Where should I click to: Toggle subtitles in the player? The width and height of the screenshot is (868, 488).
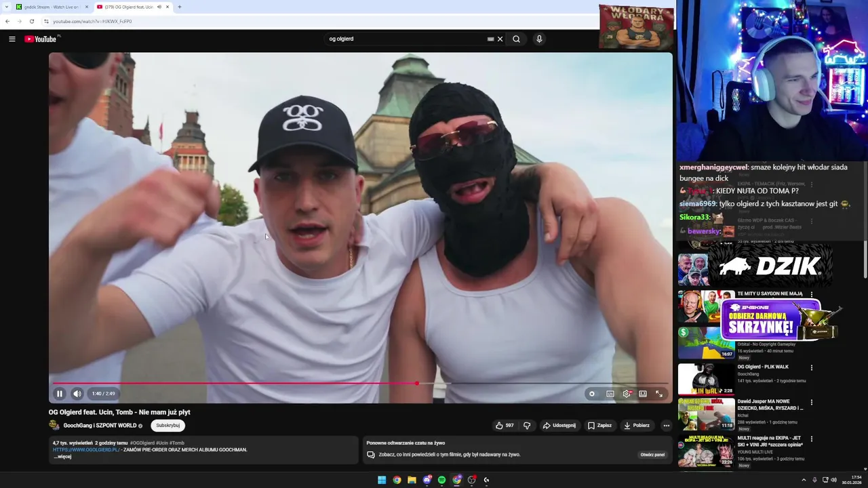coord(610,394)
